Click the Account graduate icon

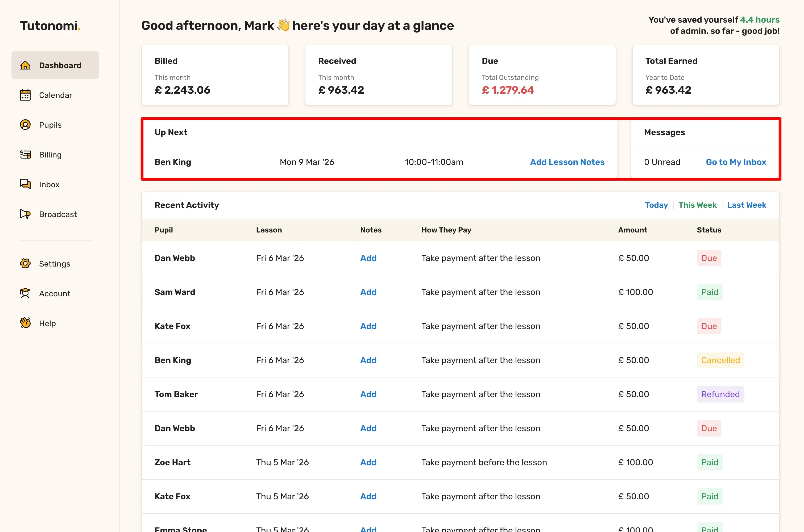(x=25, y=293)
